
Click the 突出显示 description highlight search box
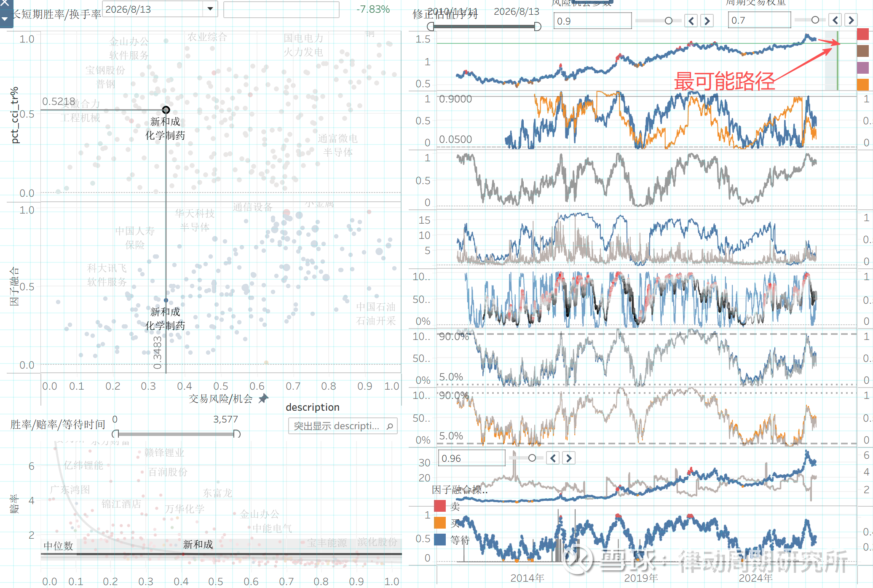[x=343, y=426]
